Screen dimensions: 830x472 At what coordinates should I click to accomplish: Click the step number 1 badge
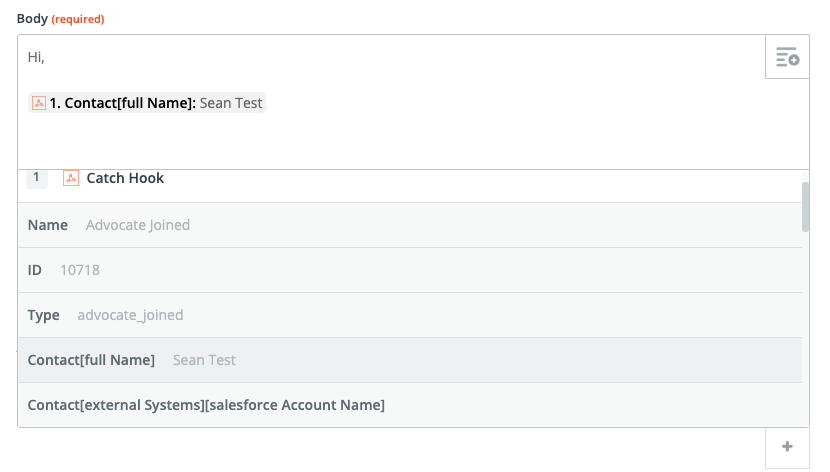point(36,178)
